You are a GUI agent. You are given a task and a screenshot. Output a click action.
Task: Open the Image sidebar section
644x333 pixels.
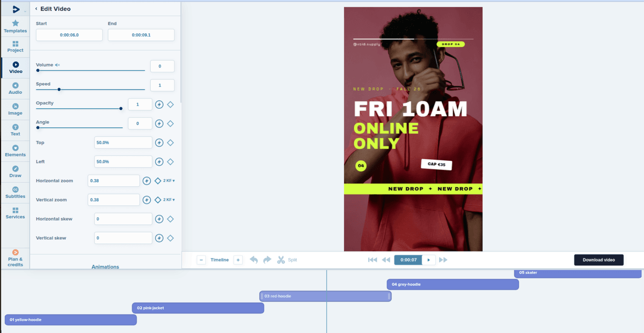(x=15, y=109)
